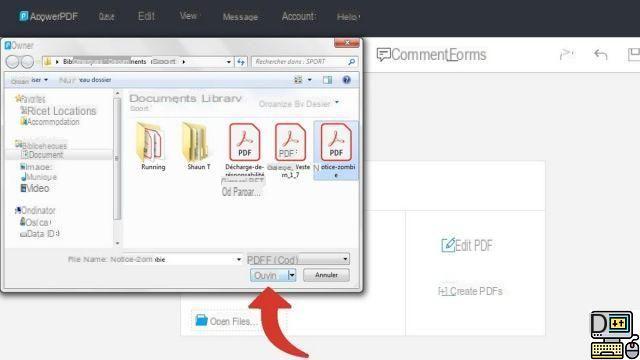Viewport: 640px width, 360px height.
Task: Click Create PDFs on the ApowerPDF start page
Action: pyautogui.click(x=470, y=291)
